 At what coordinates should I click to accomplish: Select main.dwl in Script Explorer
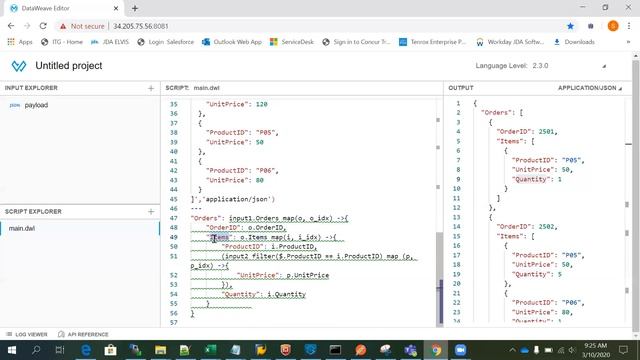(x=22, y=228)
